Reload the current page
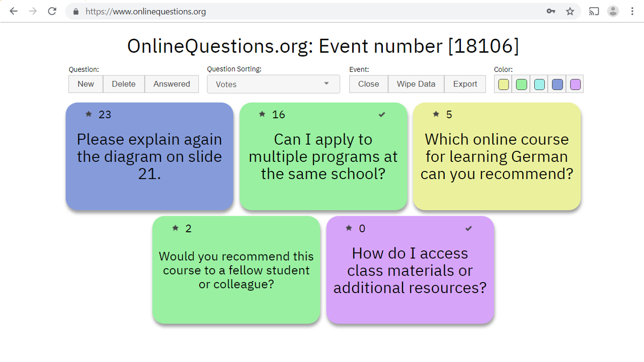Viewport: 644px width, 362px height. pyautogui.click(x=52, y=11)
